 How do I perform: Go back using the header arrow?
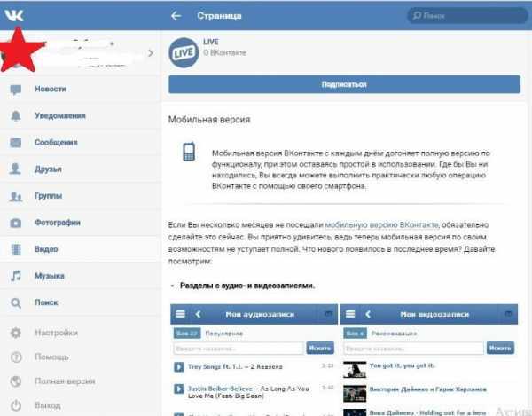[x=176, y=16]
